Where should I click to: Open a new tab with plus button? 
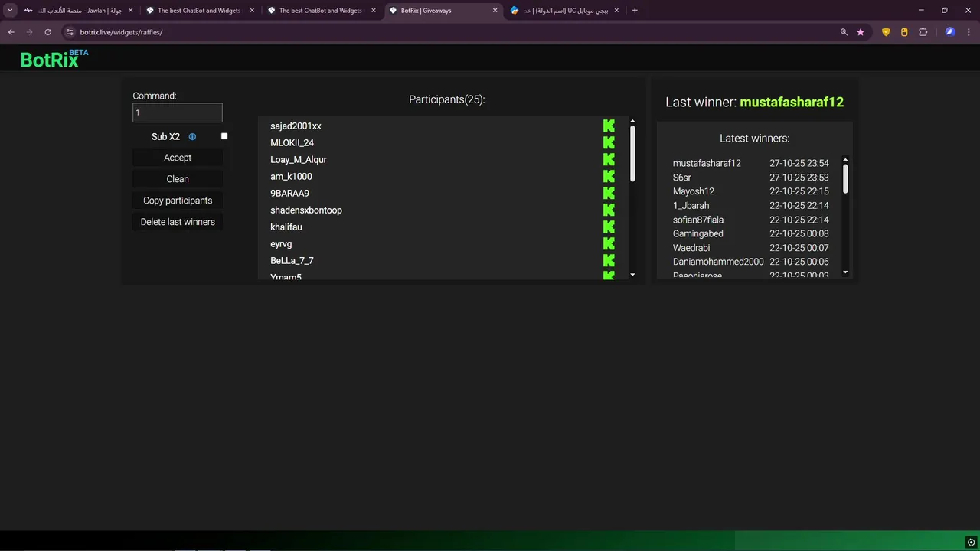point(635,11)
